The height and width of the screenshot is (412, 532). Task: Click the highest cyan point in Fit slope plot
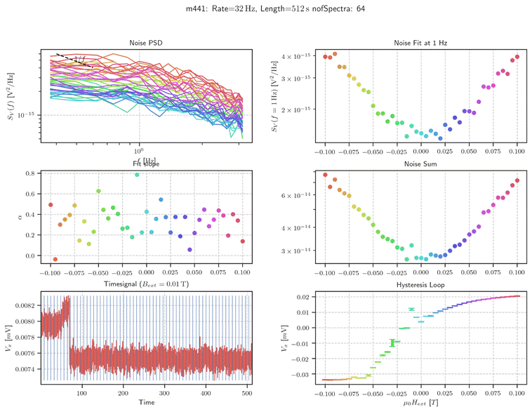click(137, 175)
